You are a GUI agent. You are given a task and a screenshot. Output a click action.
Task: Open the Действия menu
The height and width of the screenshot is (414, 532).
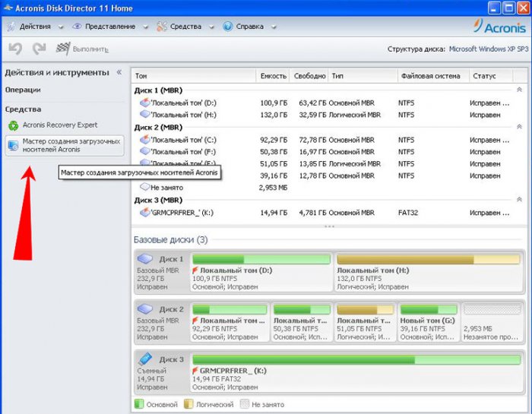coord(35,27)
